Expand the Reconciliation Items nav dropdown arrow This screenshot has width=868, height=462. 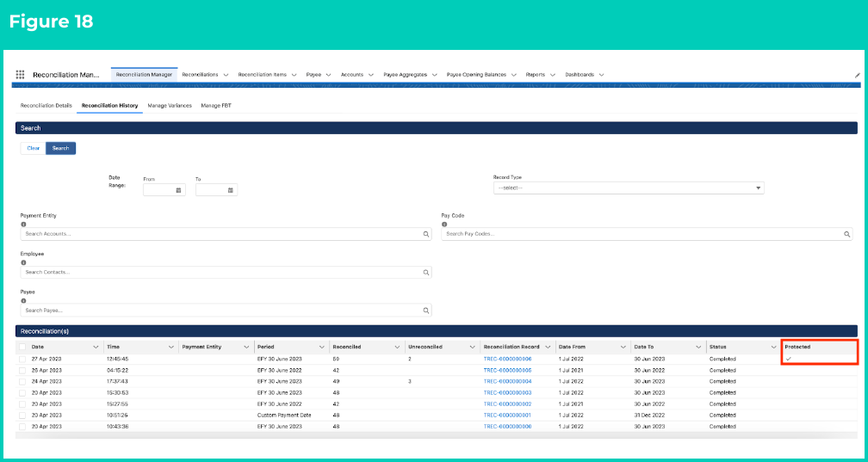tap(294, 75)
